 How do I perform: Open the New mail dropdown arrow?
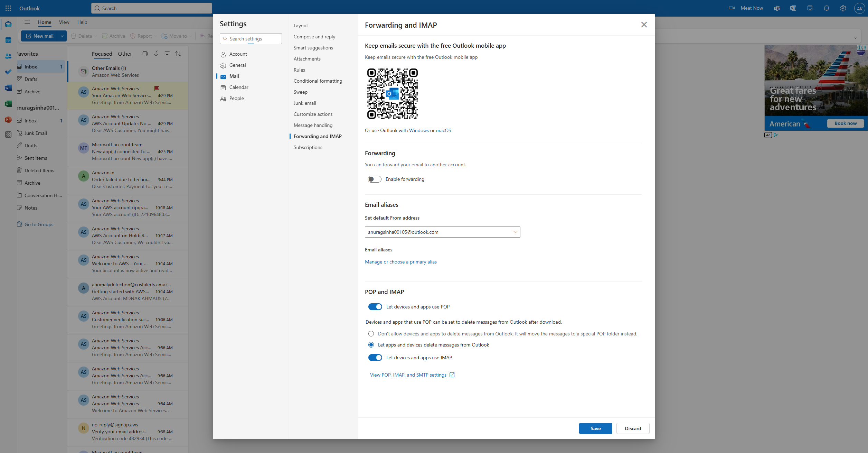(62, 36)
